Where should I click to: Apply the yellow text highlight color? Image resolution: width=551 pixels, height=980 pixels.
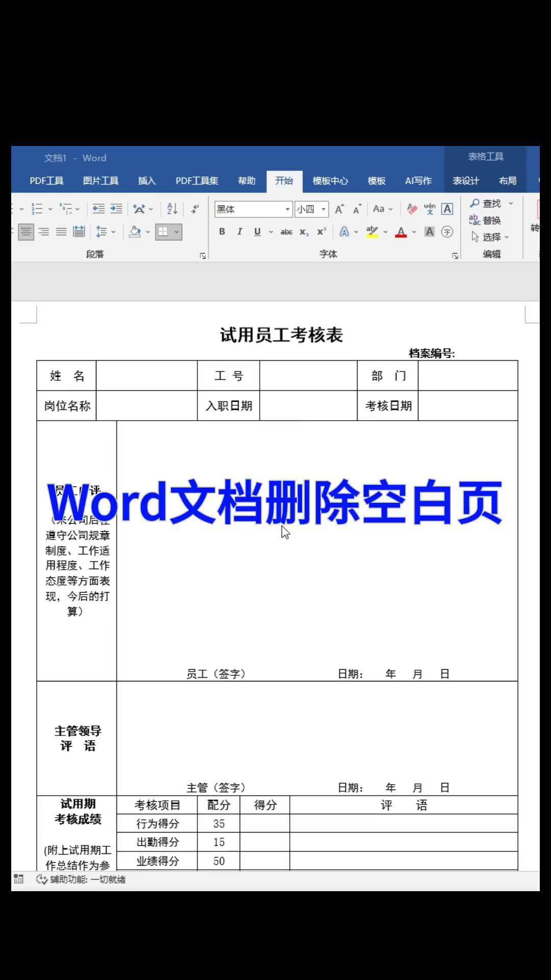pyautogui.click(x=372, y=232)
